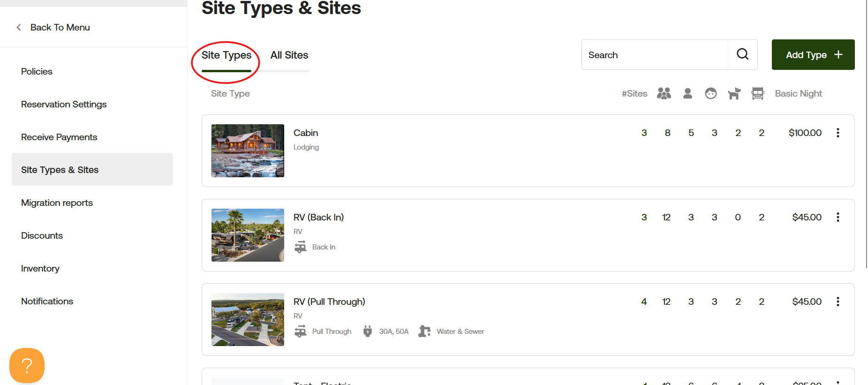
Task: Click the Water & Sewer hookup icon
Action: click(424, 331)
